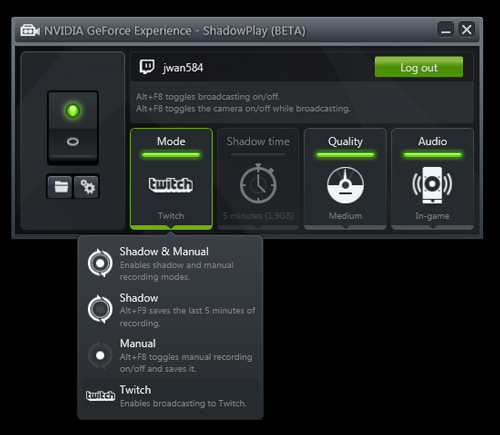Click 'In-game' label under Audio
This screenshot has height=435, width=500.
(x=432, y=216)
